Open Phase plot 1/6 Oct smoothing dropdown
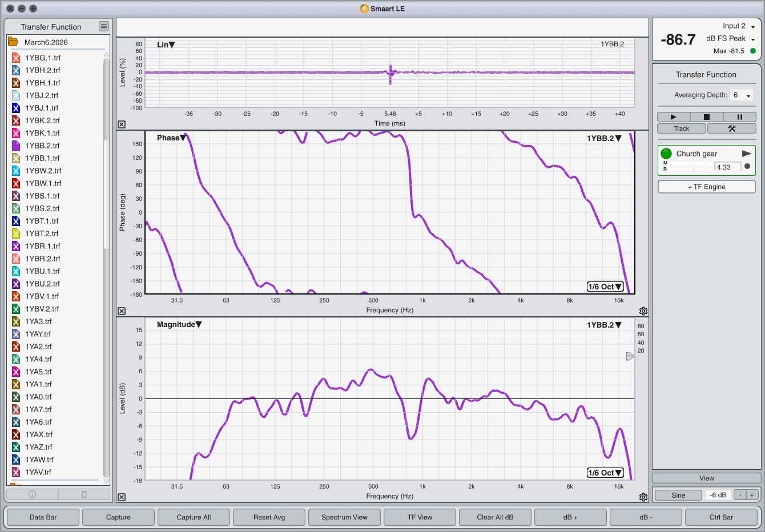 click(x=605, y=287)
